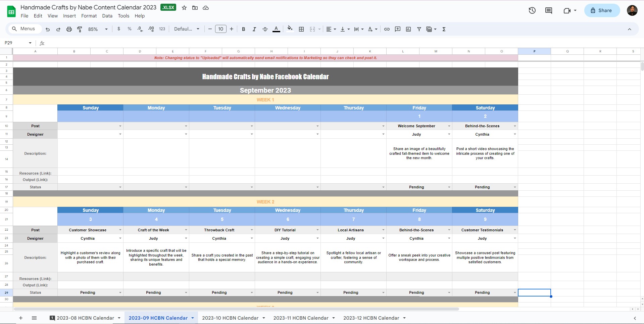Increase font size with plus button

[x=232, y=29]
